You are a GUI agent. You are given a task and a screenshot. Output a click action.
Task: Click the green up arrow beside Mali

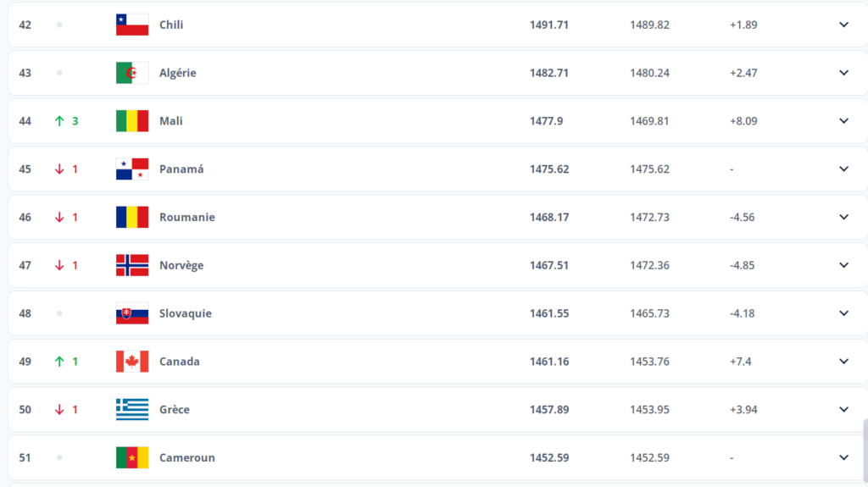tap(59, 121)
